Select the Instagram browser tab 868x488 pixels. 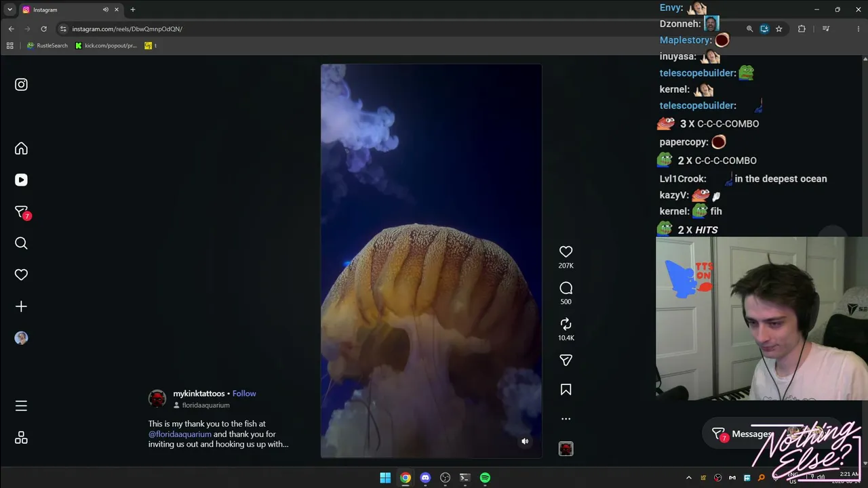coord(71,9)
